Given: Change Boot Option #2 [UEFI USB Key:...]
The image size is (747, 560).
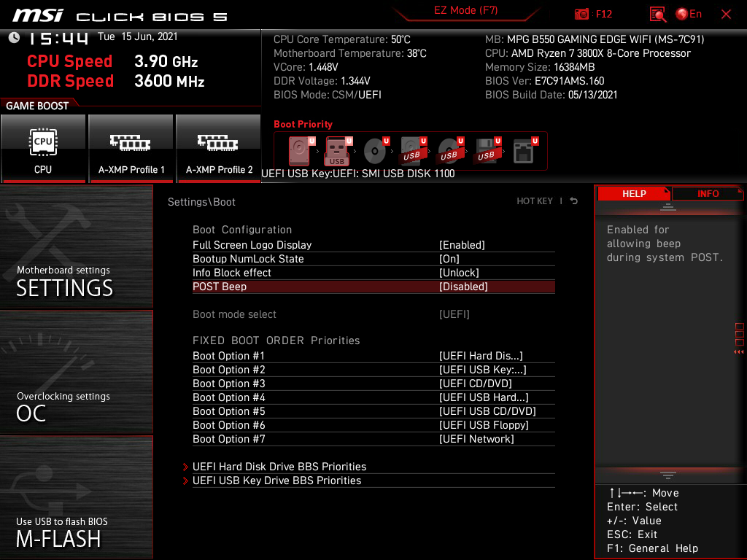Looking at the screenshot, I should 483,370.
